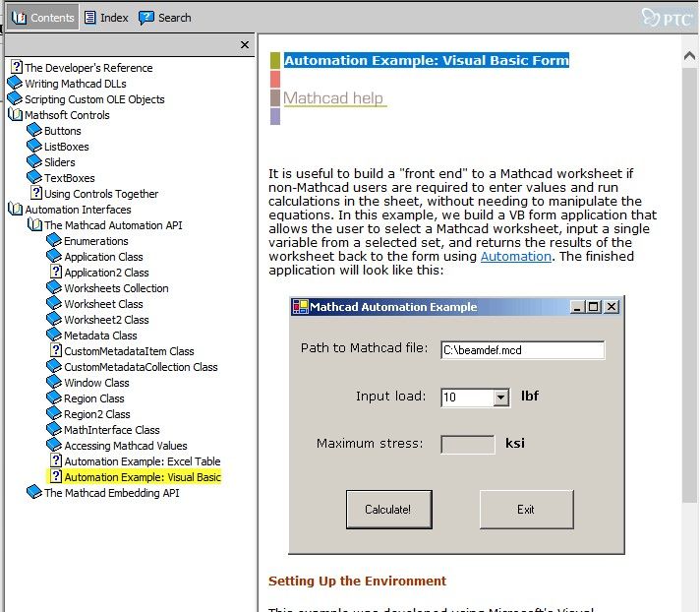
Task: Click the Worksheets Collection book icon
Action: tap(54, 287)
